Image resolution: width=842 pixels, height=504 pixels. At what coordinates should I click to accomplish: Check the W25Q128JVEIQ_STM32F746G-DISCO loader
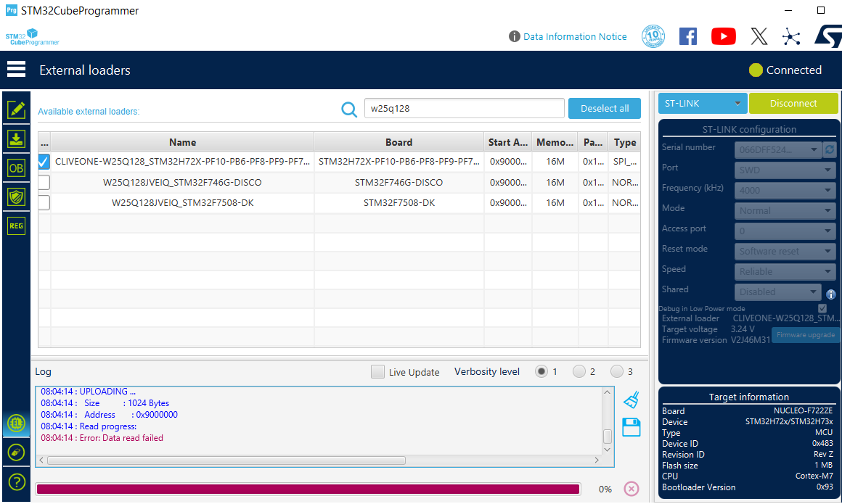click(44, 182)
